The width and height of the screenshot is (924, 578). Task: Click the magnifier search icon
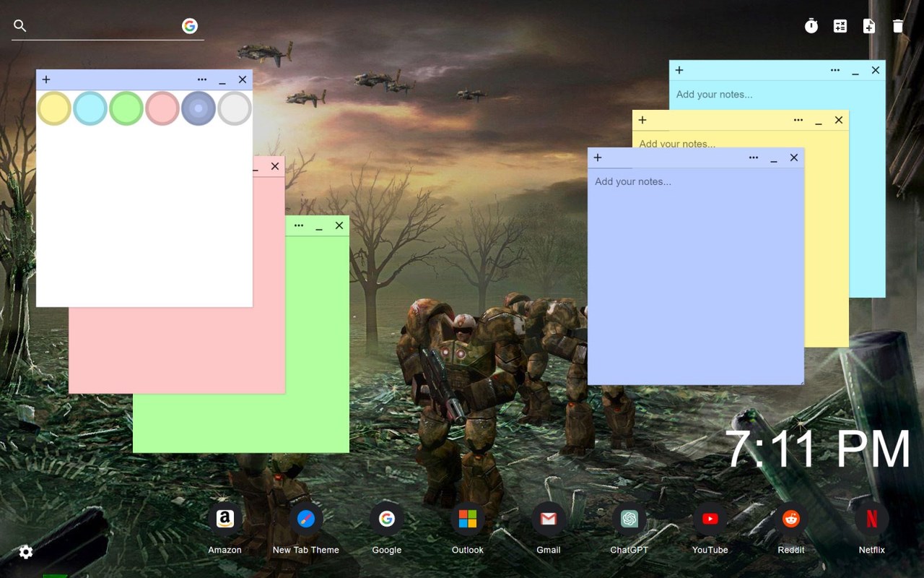pos(20,26)
